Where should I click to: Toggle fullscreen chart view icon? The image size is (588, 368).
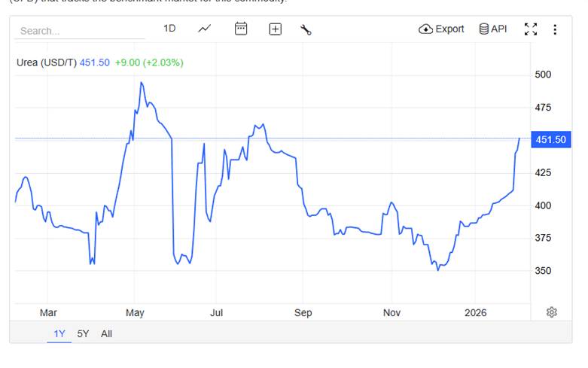pyautogui.click(x=531, y=29)
